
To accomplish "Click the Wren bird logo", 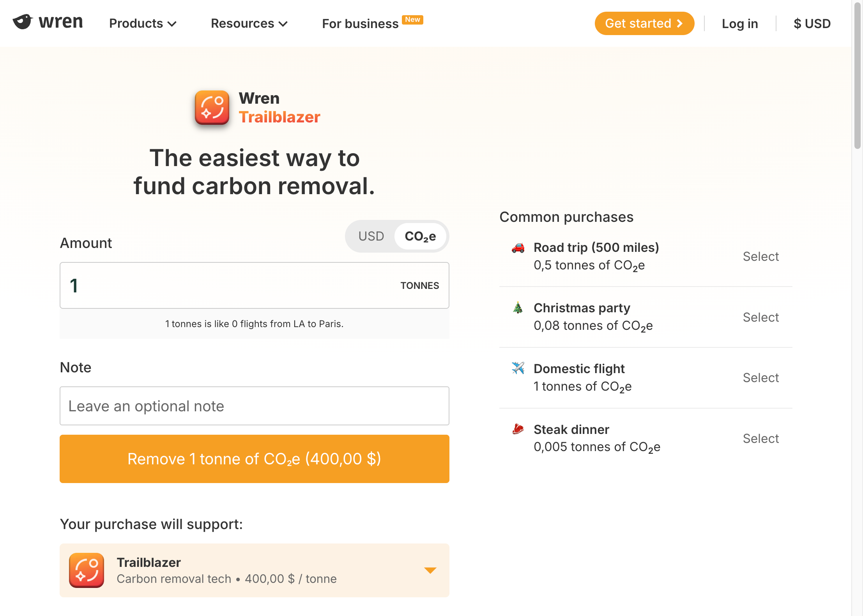I will point(22,22).
